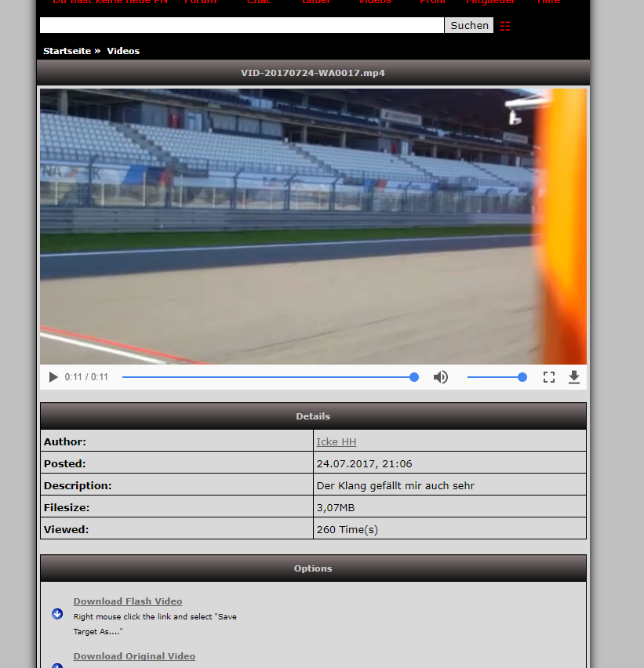This screenshot has height=668, width=644.
Task: Click the blue arrow icon beside Download Flash Video
Action: 57,614
